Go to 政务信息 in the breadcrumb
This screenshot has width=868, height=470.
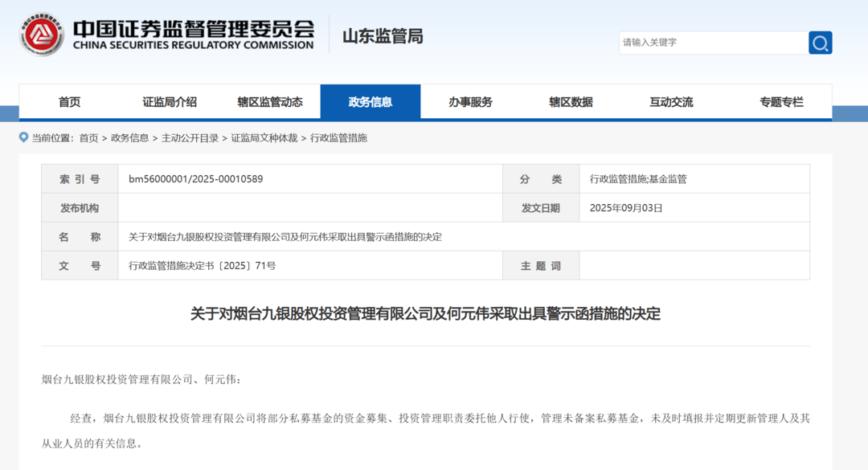point(129,138)
